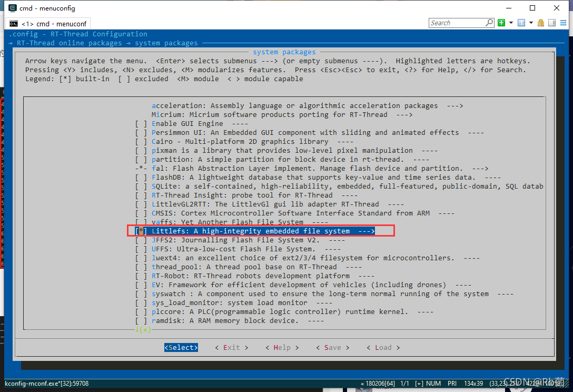This screenshot has height=392, width=573.
Task: Click EV vehicles framework entry
Action: pos(299,285)
